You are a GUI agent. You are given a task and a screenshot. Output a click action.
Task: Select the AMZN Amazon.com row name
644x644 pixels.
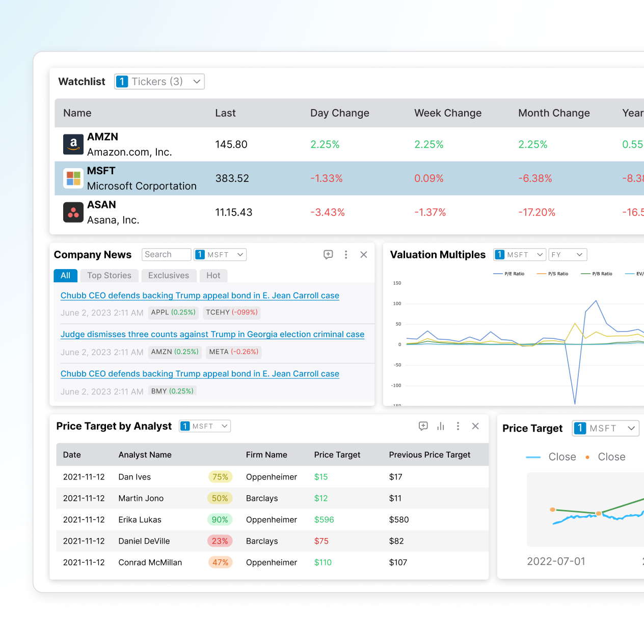click(129, 144)
